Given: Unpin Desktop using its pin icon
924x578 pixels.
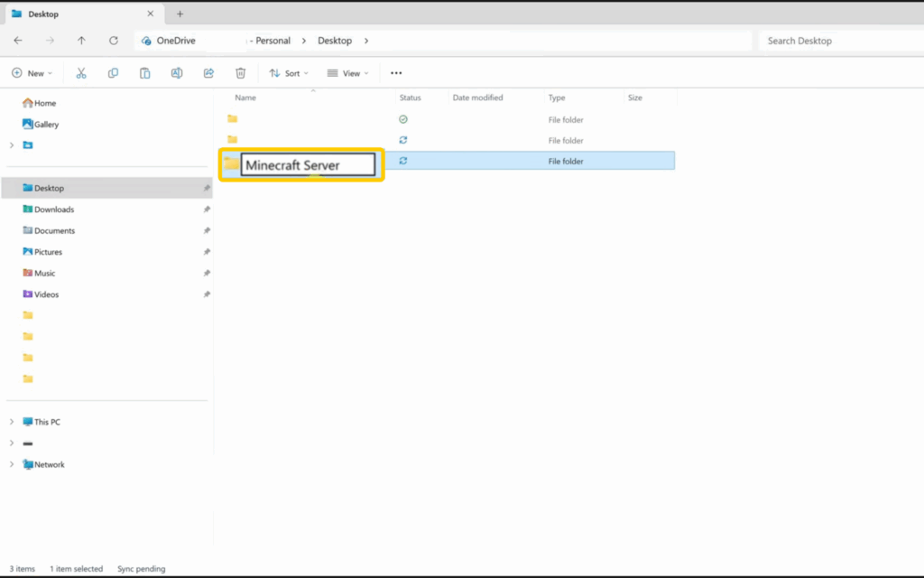Looking at the screenshot, I should 207,188.
